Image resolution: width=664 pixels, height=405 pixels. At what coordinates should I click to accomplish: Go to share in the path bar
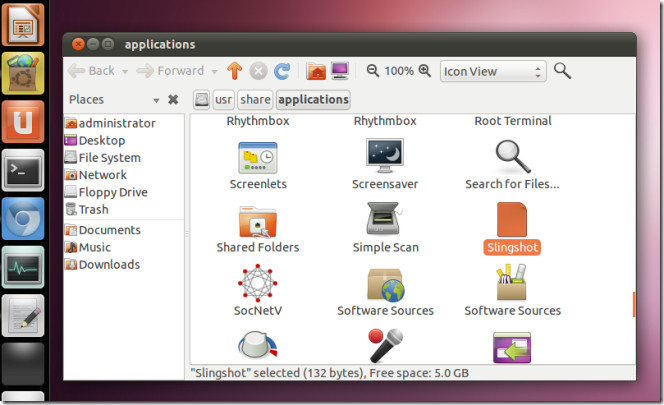255,100
